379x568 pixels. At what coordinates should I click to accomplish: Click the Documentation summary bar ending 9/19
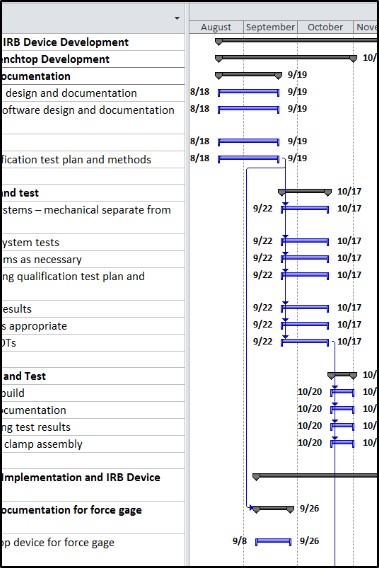coord(248,75)
